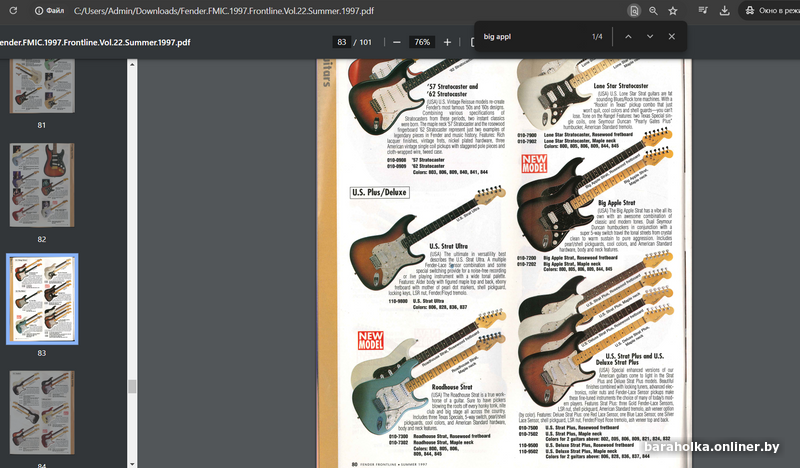800x468 pixels.
Task: Open the browser downloads icon
Action: click(x=724, y=10)
